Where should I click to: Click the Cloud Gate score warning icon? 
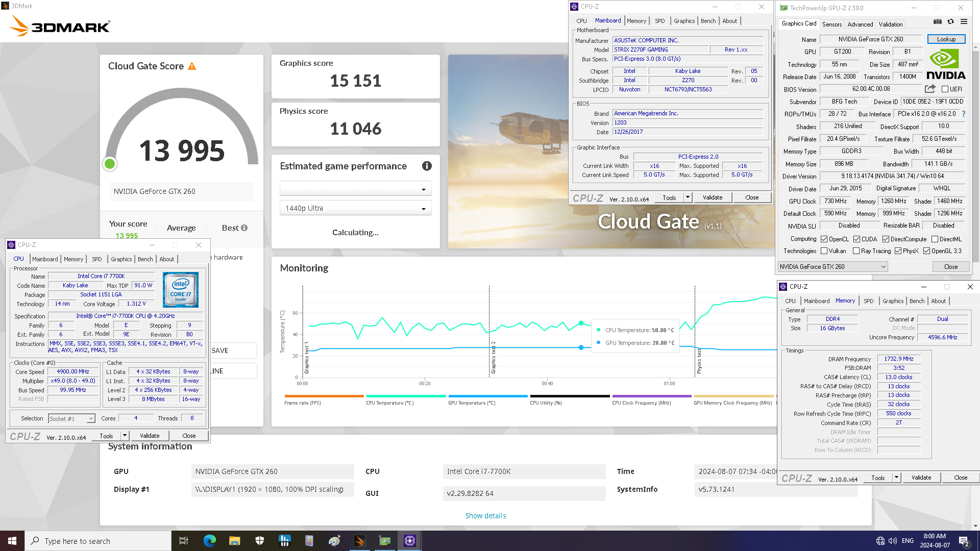point(192,66)
